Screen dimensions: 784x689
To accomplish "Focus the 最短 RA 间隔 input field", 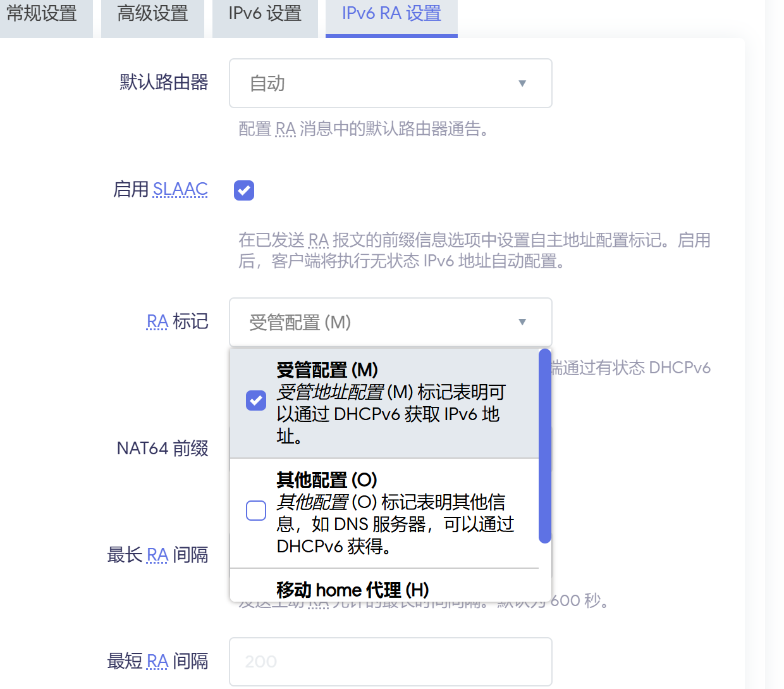I will point(390,661).
